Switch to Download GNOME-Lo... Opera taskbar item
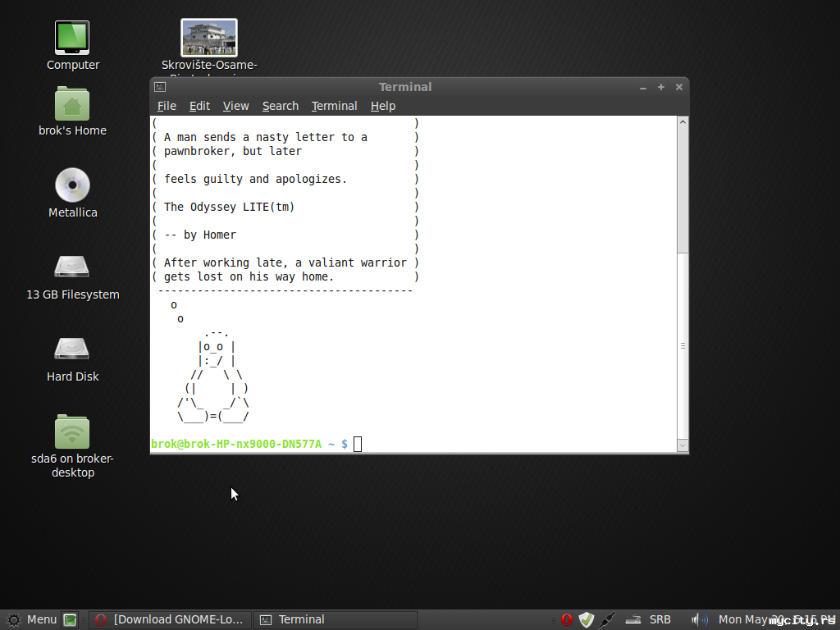Viewport: 840px width, 630px height. 170,620
